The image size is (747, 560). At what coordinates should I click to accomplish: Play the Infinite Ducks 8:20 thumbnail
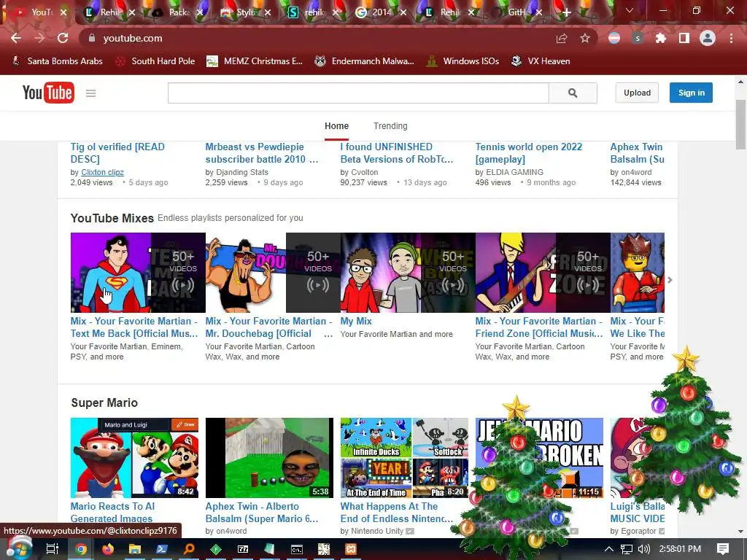[404, 458]
